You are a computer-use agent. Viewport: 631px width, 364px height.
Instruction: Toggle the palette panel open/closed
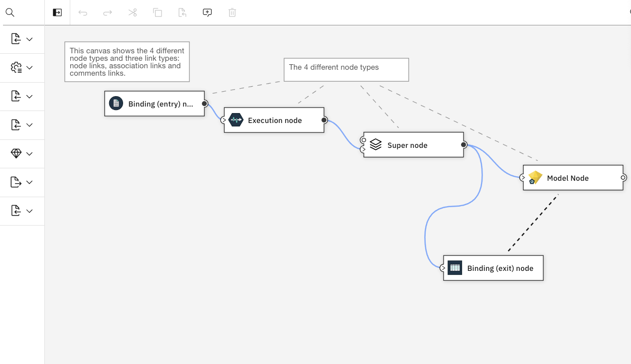(x=56, y=12)
